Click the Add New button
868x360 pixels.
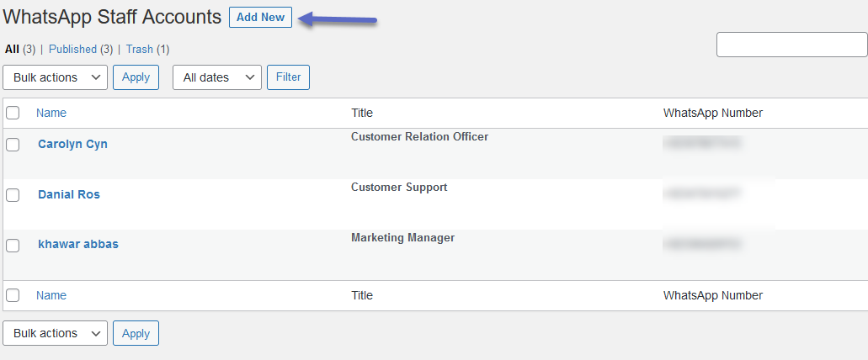(260, 18)
